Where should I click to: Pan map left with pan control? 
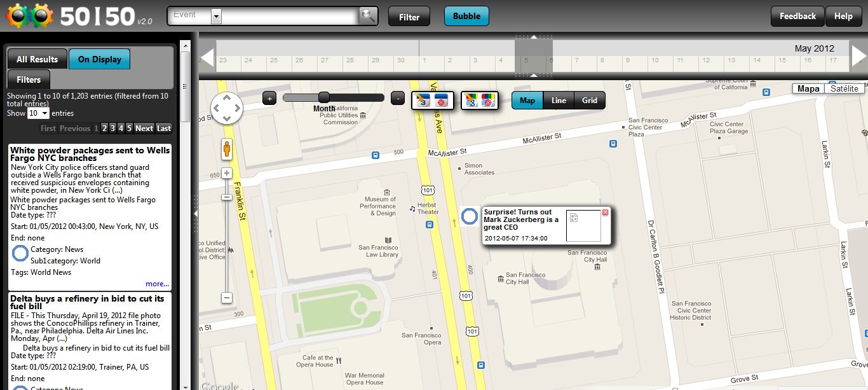click(x=217, y=108)
